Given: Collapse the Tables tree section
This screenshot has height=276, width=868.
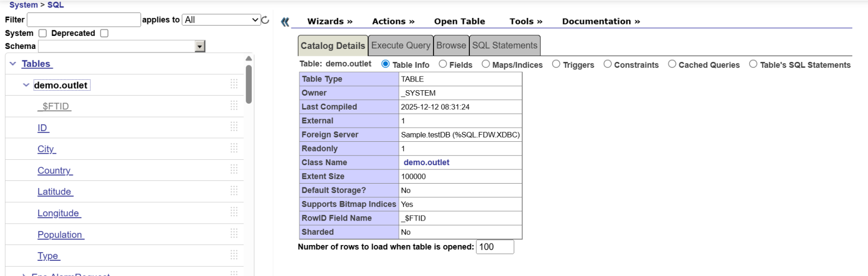Looking at the screenshot, I should (13, 64).
